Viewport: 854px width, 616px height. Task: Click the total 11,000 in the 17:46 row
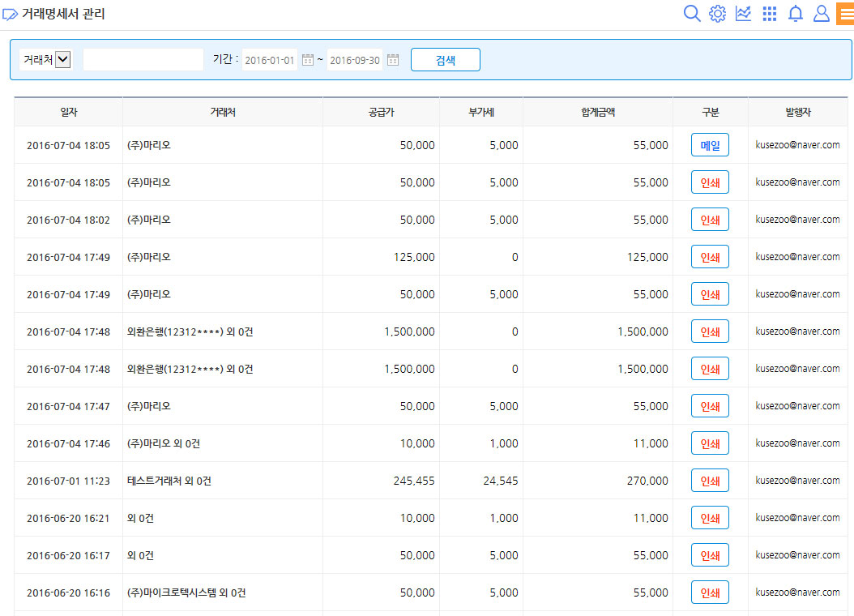pyautogui.click(x=651, y=444)
